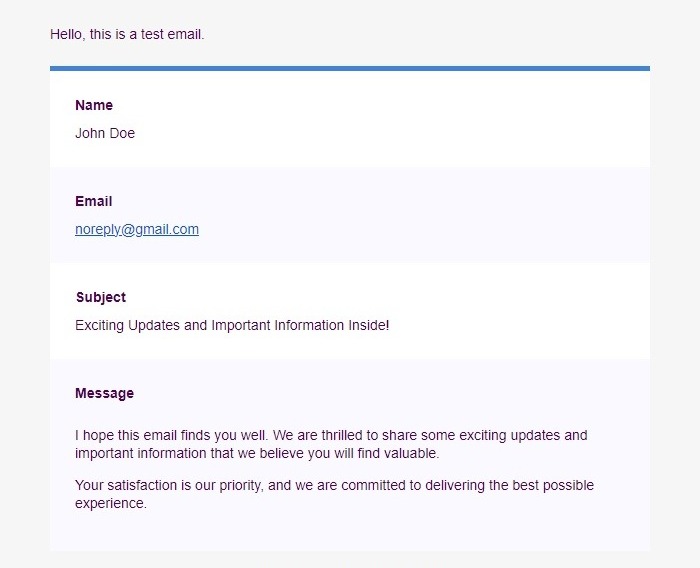
Task: Click the 'Hello, this is a test email' greeting
Action: point(127,34)
